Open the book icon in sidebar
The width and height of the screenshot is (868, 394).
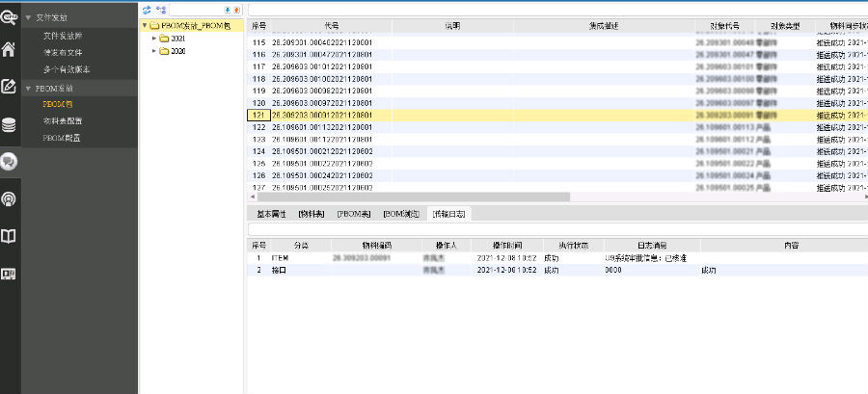10,236
